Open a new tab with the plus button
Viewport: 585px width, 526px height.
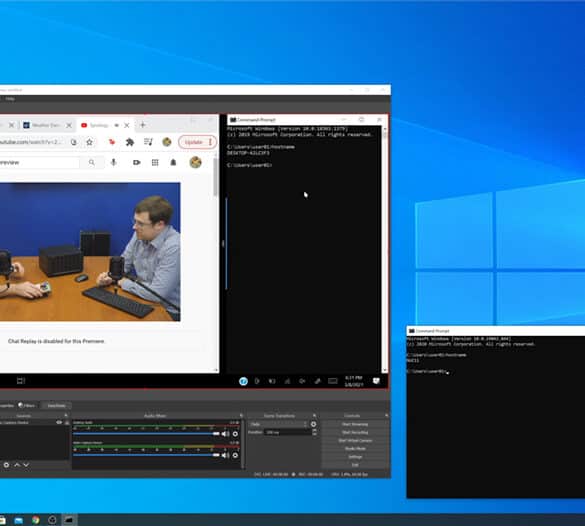(143, 125)
